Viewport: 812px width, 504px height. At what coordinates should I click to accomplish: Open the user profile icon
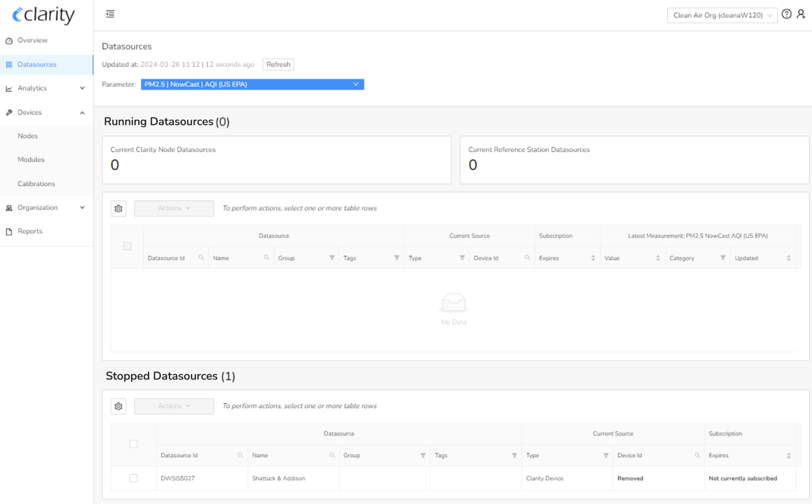point(801,14)
